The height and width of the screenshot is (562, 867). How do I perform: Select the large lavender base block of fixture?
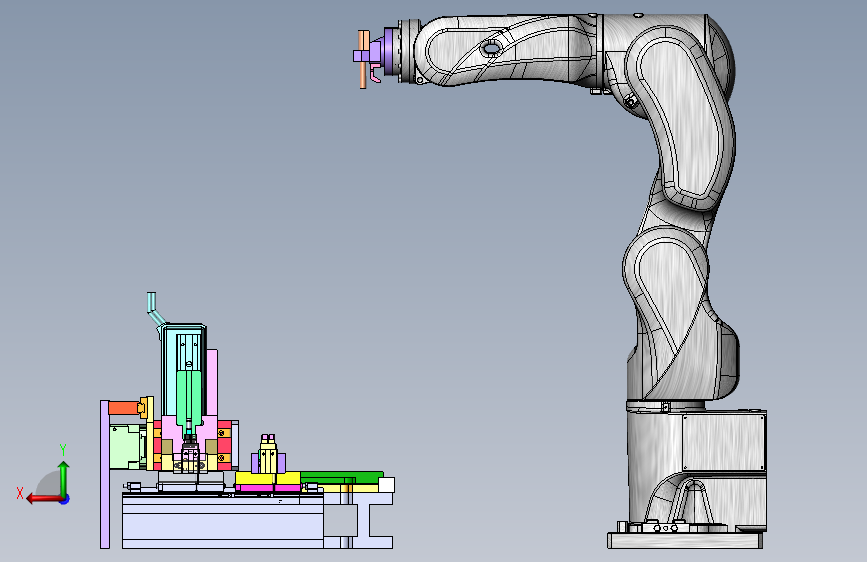tap(222, 522)
